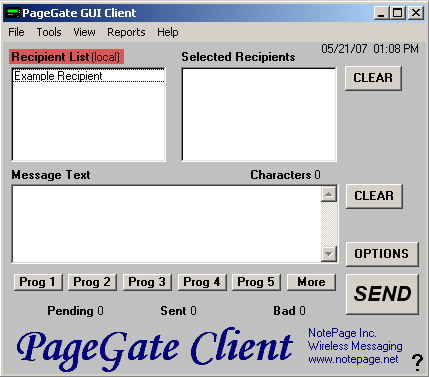Image resolution: width=429 pixels, height=377 pixels.
Task: Open the Help menu
Action: (168, 32)
